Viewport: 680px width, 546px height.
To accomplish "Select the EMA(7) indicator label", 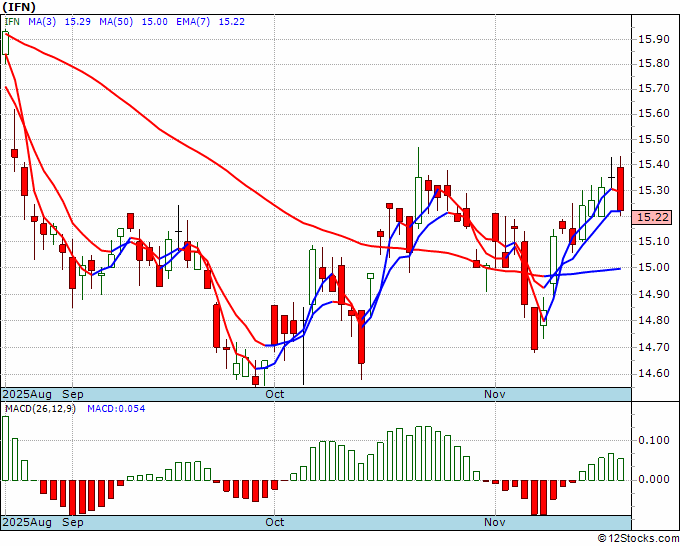I will (x=193, y=22).
